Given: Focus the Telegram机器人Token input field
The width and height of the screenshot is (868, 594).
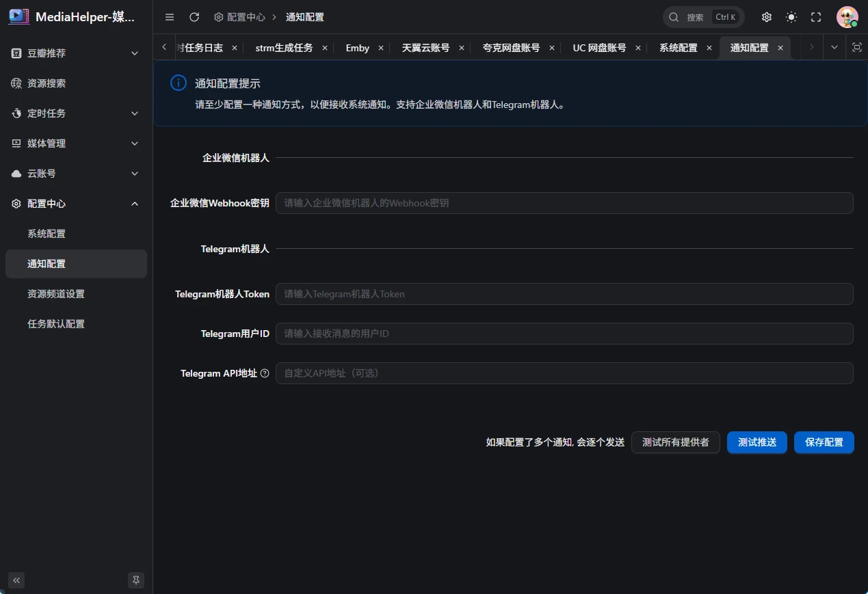Looking at the screenshot, I should 564,294.
